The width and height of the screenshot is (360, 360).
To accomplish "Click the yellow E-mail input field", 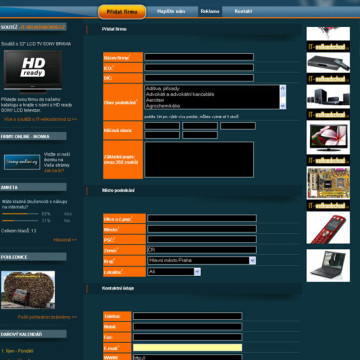I will coord(188,348).
